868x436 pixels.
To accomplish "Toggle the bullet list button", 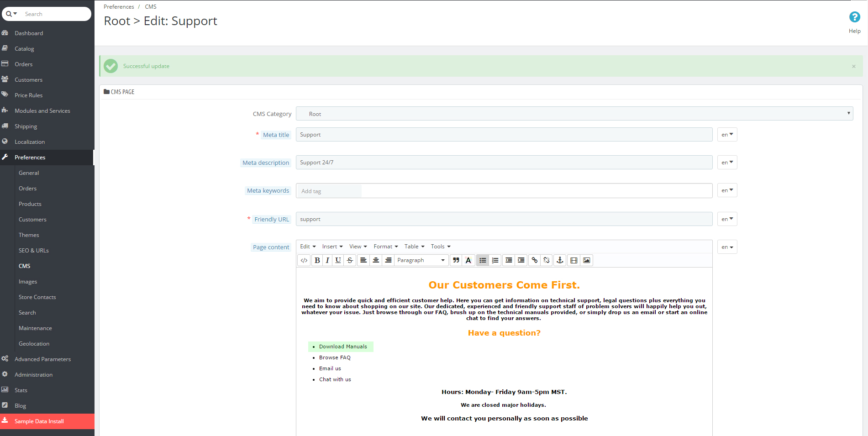I will [x=483, y=260].
